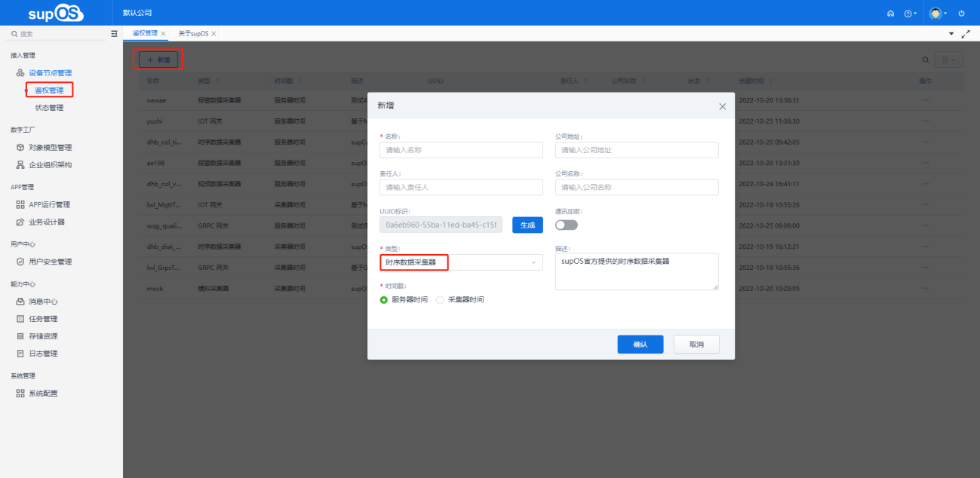Open the help question-mark dropdown
The image size is (980, 478).
tap(910, 14)
